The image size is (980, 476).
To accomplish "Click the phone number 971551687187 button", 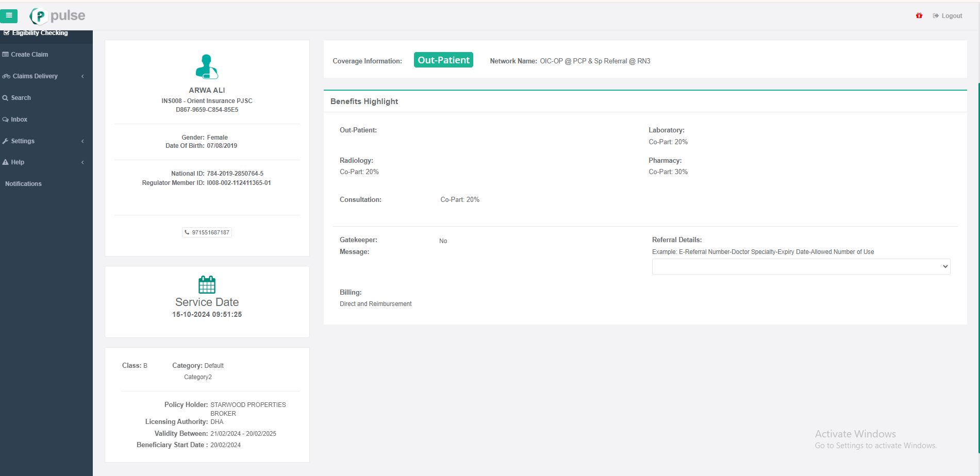I will click(210, 232).
